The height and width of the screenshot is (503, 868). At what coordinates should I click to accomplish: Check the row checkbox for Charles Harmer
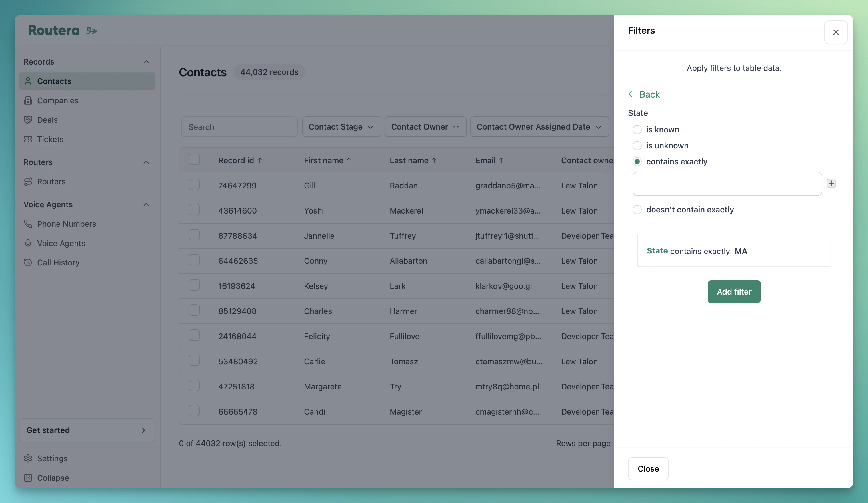pos(194,310)
